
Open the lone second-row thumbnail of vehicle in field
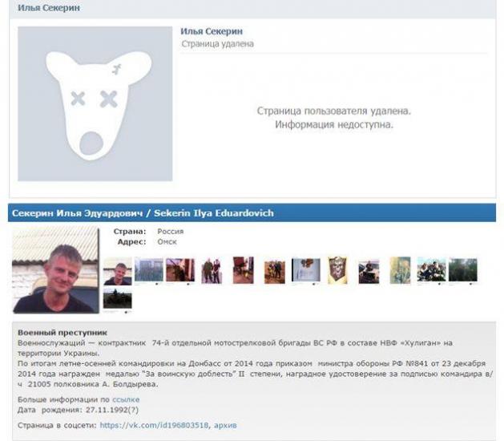pyautogui.click(x=118, y=298)
